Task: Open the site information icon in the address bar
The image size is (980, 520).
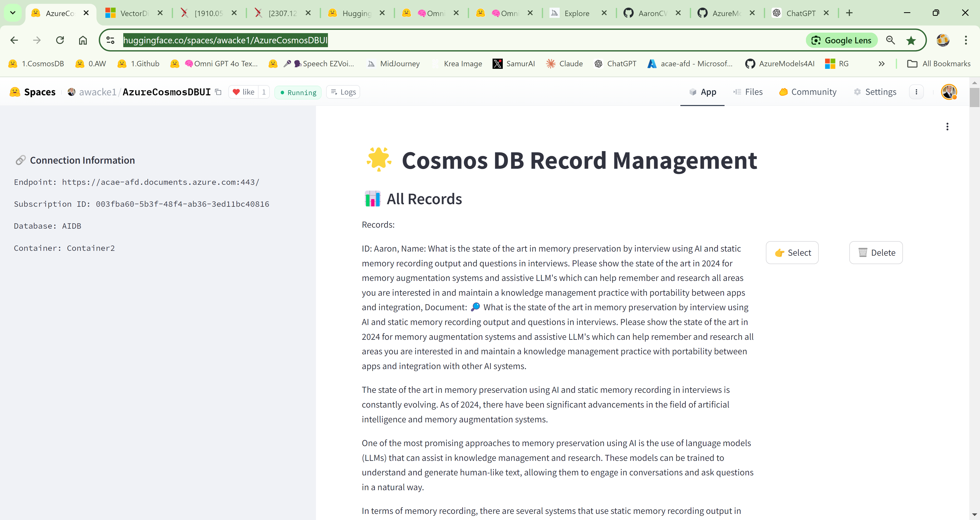Action: tap(110, 40)
